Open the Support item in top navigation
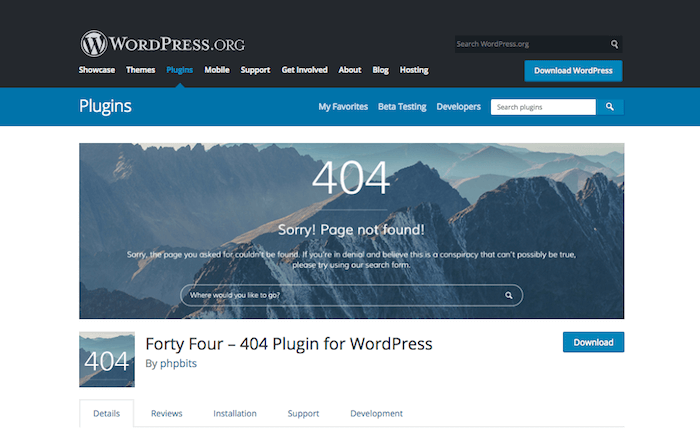Screen dimensions: 700x439 255,70
